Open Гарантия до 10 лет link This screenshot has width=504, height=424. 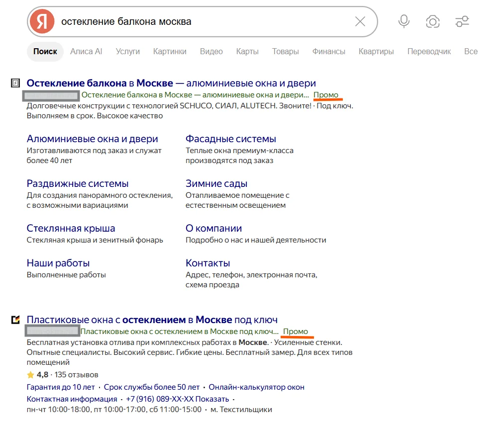(x=61, y=387)
